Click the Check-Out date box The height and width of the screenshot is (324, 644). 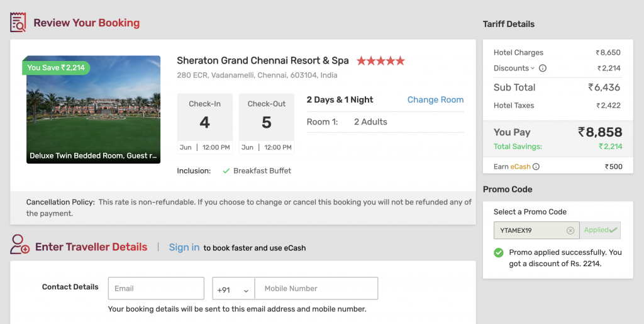267,123
